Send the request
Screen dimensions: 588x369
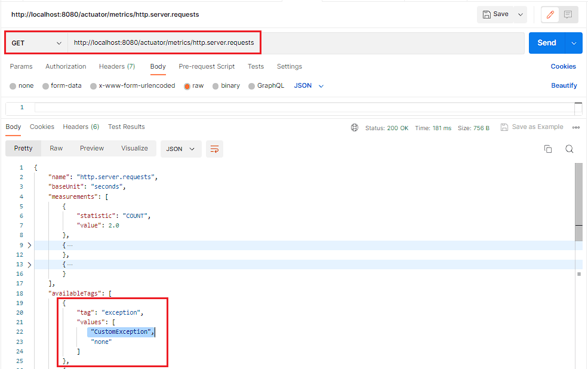(x=547, y=42)
